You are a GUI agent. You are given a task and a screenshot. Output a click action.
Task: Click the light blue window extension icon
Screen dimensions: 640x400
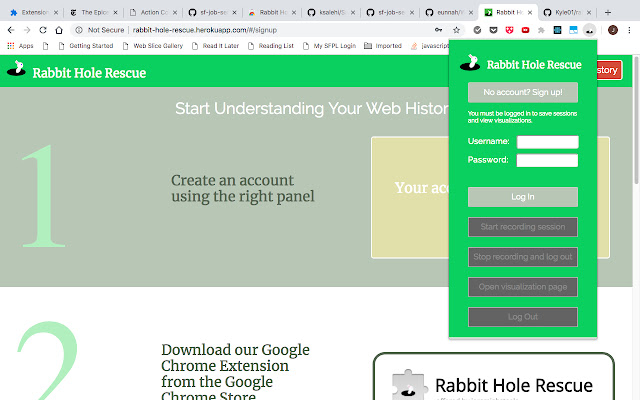pos(573,30)
